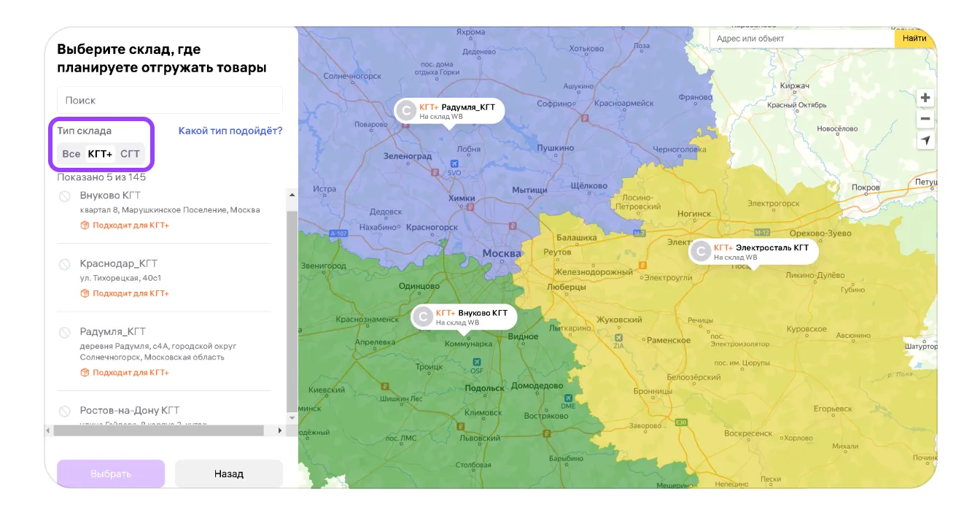The width and height of the screenshot is (980, 518).
Task: Open the Какой тип подойдёт? link
Action: [230, 131]
